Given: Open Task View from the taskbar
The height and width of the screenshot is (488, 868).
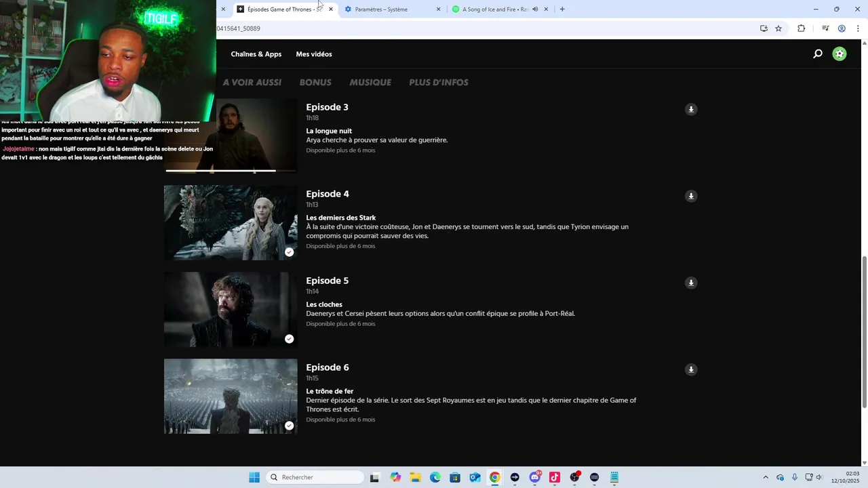Looking at the screenshot, I should pos(374,477).
